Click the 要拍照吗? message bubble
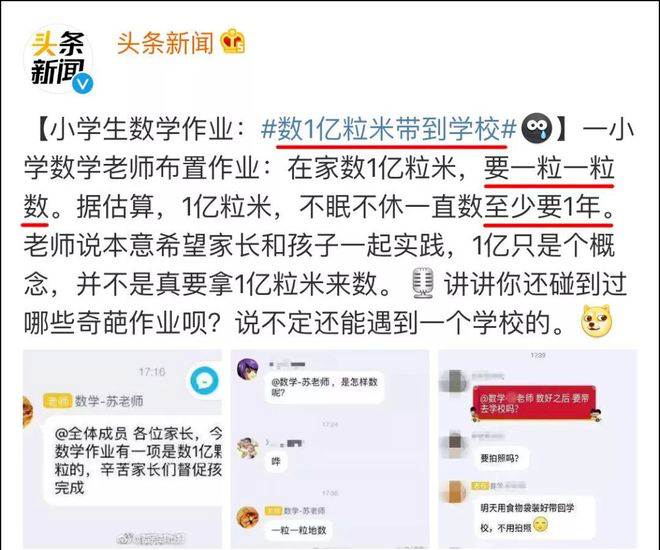The height and width of the screenshot is (550, 660). click(499, 458)
